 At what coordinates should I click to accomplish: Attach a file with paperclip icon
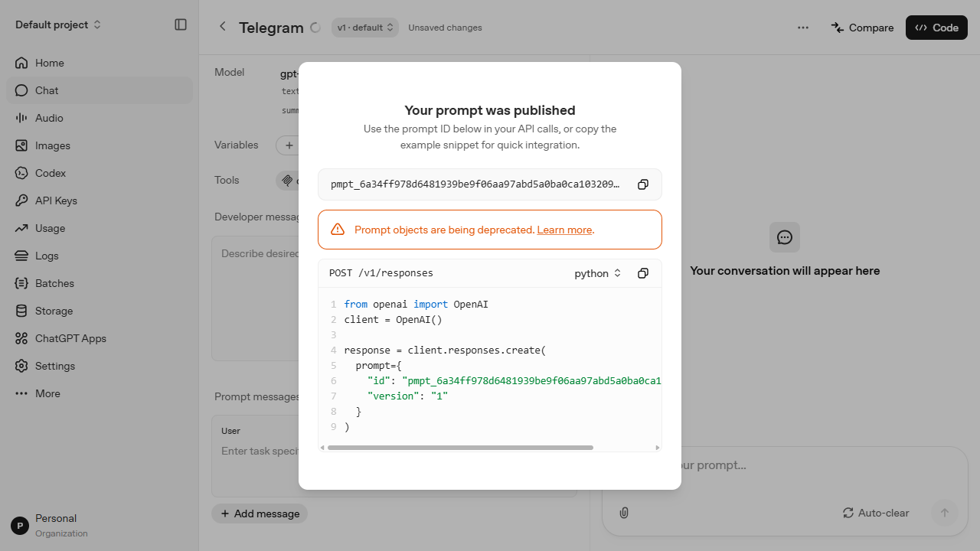[x=624, y=513]
